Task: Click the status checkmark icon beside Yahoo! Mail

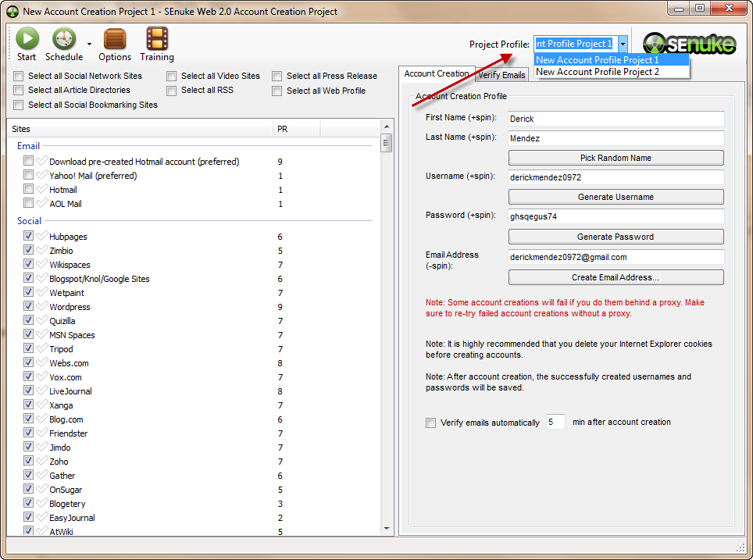Action: click(x=42, y=174)
